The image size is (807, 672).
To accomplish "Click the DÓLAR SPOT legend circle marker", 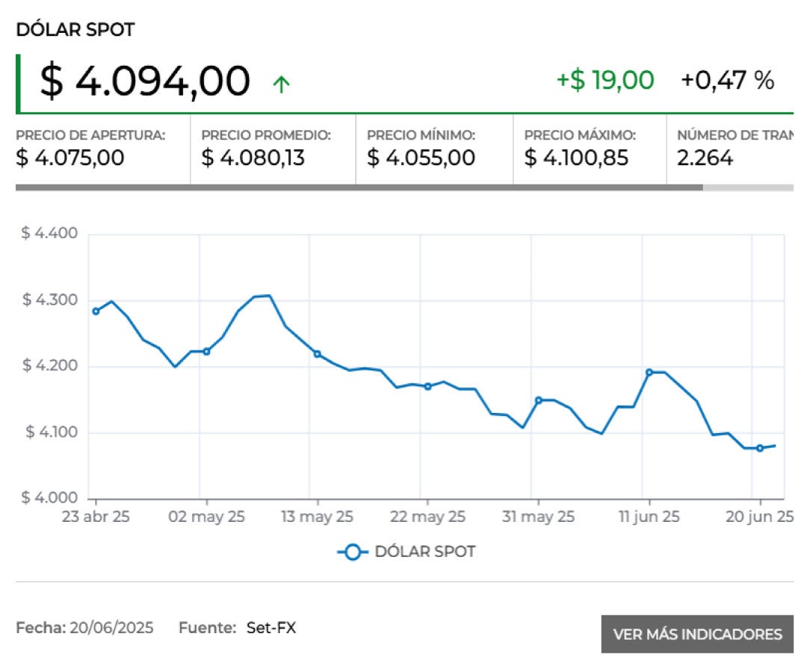I will click(353, 553).
